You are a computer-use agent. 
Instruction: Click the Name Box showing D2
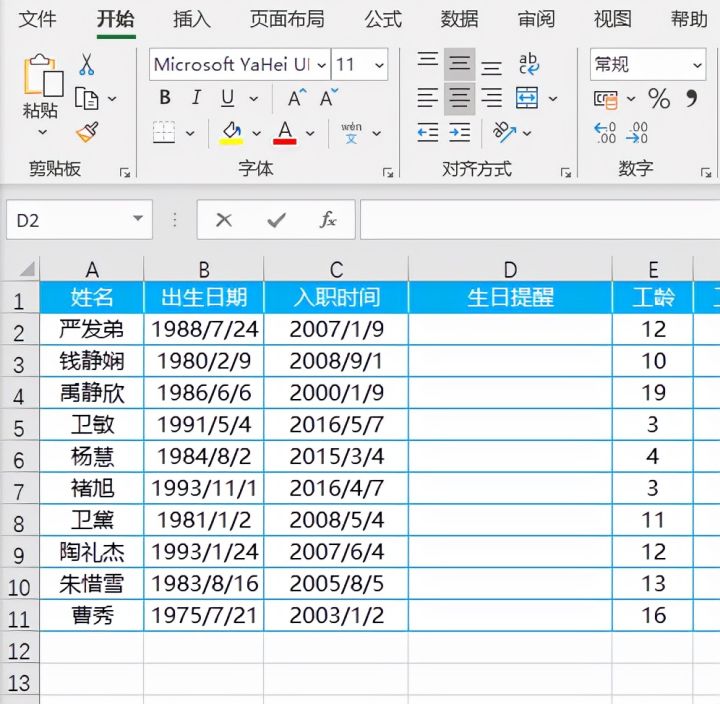(79, 220)
